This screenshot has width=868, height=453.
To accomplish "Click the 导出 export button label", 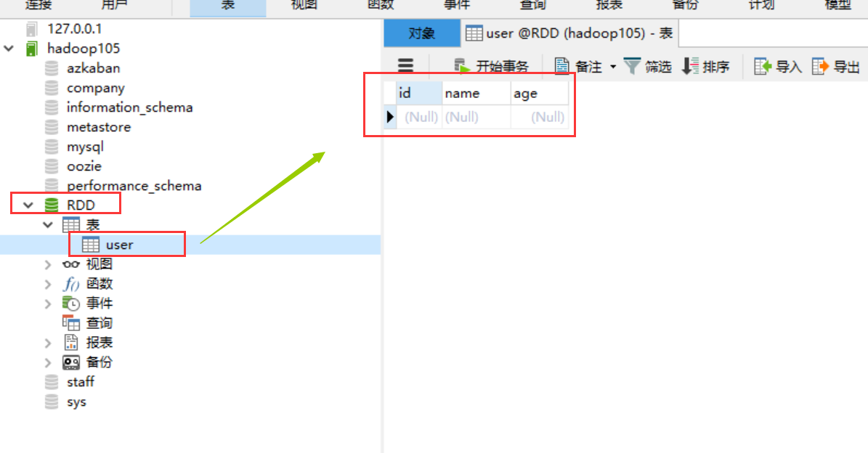I will point(846,67).
